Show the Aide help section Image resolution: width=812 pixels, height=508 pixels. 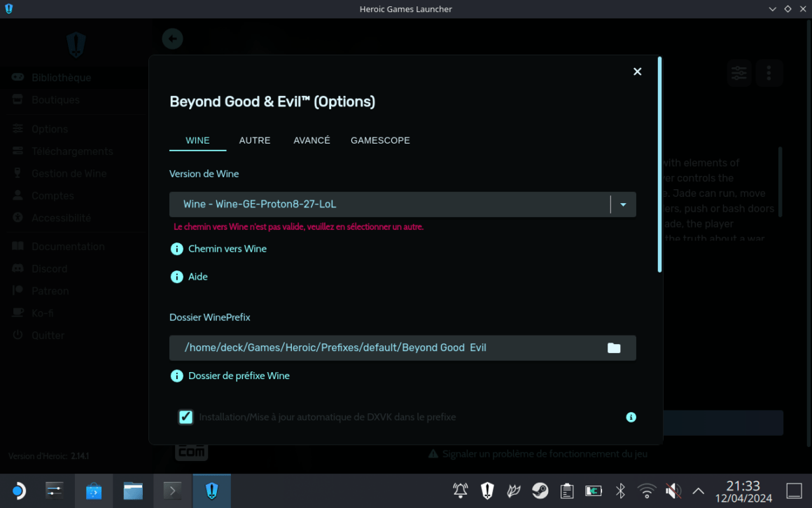click(198, 277)
